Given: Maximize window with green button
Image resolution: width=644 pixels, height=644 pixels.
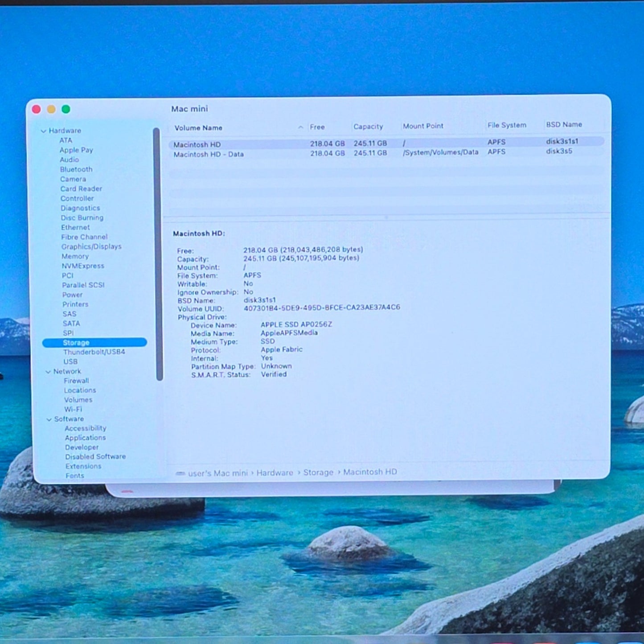Looking at the screenshot, I should 66,109.
